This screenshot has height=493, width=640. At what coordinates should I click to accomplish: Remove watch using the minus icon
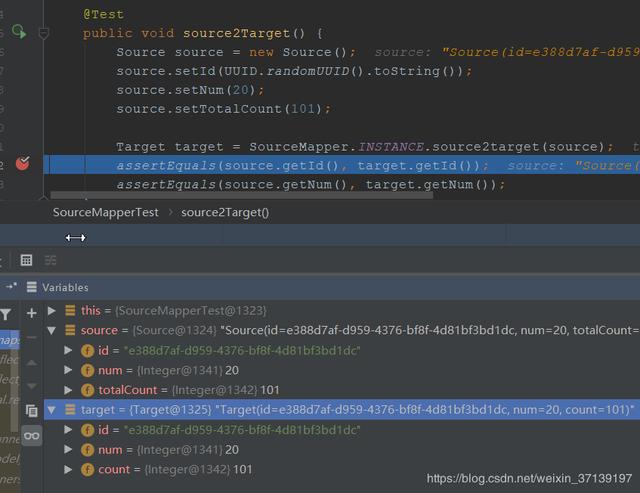[31, 338]
